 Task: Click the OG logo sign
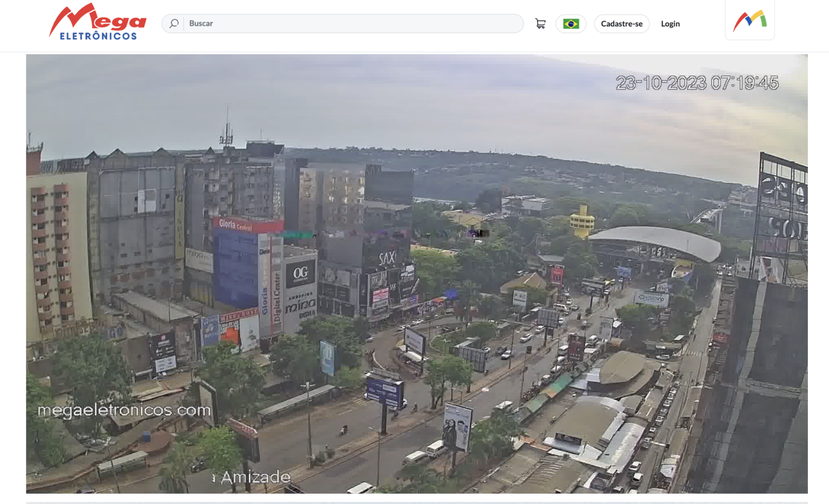300,274
